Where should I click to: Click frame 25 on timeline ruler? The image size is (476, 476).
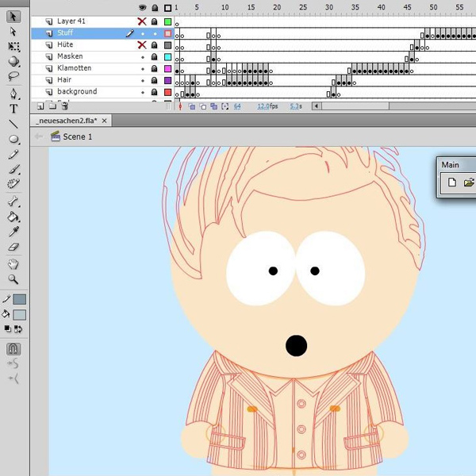pos(303,7)
